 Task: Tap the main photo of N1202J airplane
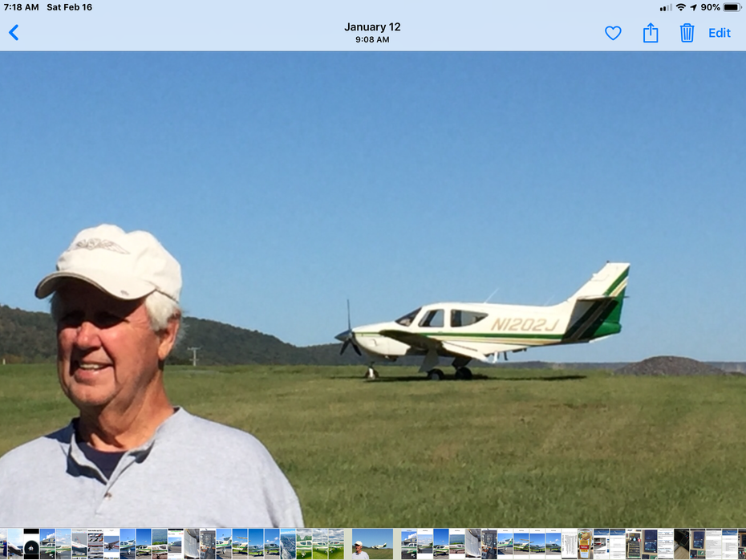pyautogui.click(x=373, y=290)
